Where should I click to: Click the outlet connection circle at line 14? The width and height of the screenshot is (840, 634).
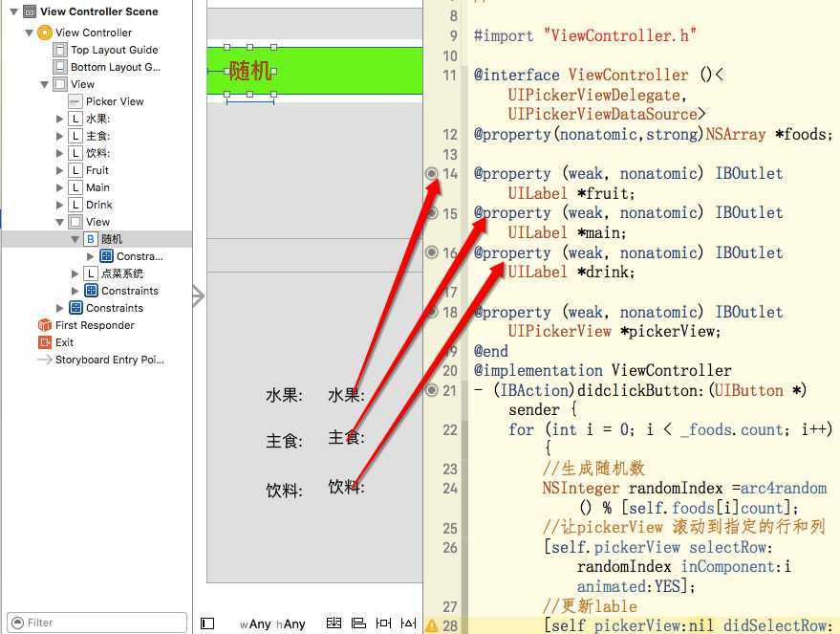click(432, 174)
